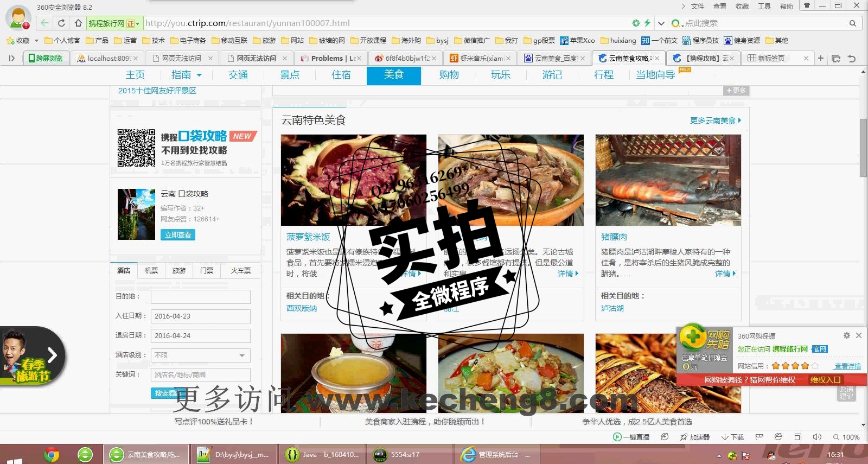This screenshot has height=464, width=868.
Task: Click the 一键直播 status bar item
Action: [631, 437]
